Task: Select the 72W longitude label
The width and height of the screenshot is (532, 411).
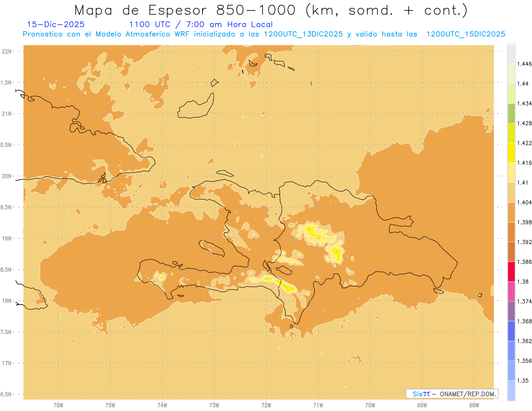Action: coord(266,405)
